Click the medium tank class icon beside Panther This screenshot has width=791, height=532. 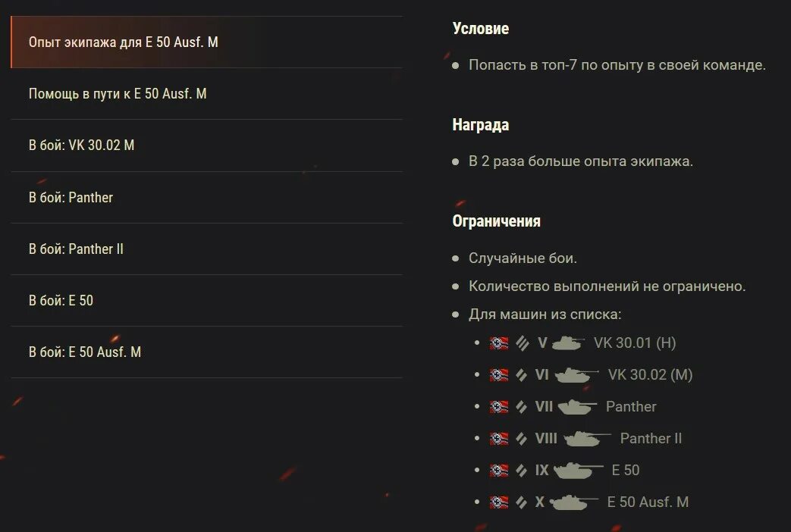[522, 407]
